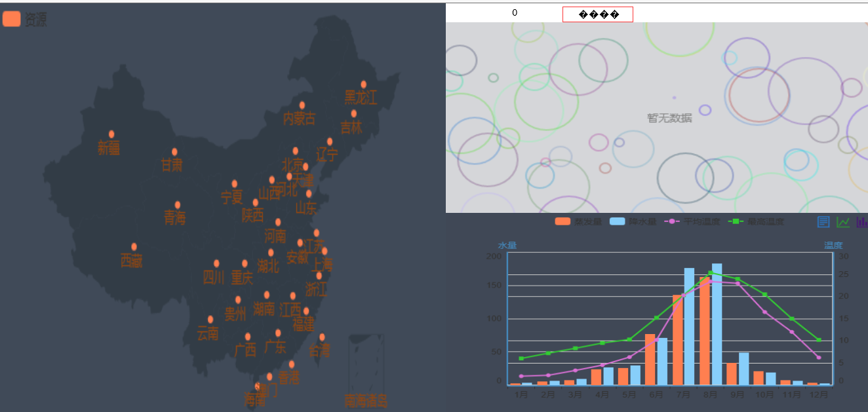Click the 吉林 map marker pin
Screen dimensions: 868x412
click(353, 114)
